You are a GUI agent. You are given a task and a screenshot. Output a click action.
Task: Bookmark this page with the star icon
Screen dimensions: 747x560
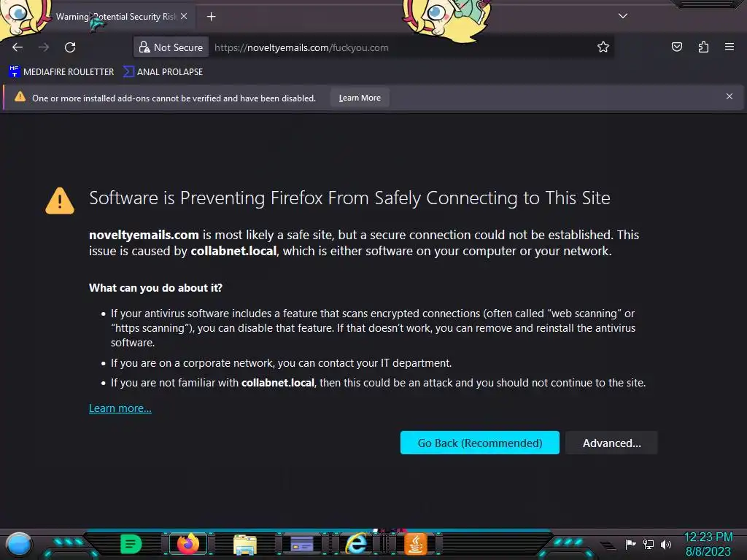click(x=603, y=47)
